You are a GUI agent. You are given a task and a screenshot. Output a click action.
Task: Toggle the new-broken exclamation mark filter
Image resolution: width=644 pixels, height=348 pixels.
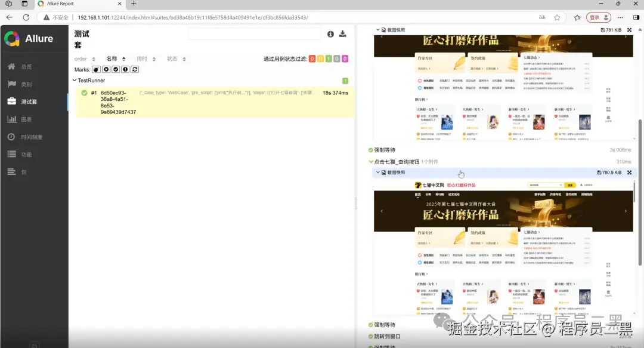click(x=125, y=69)
